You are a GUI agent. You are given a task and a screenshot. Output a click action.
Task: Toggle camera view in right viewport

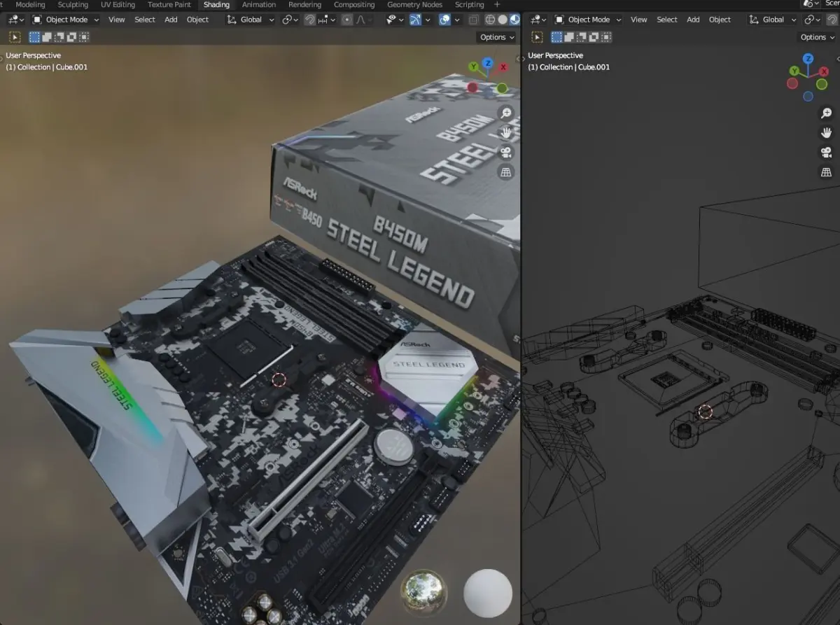tap(827, 153)
